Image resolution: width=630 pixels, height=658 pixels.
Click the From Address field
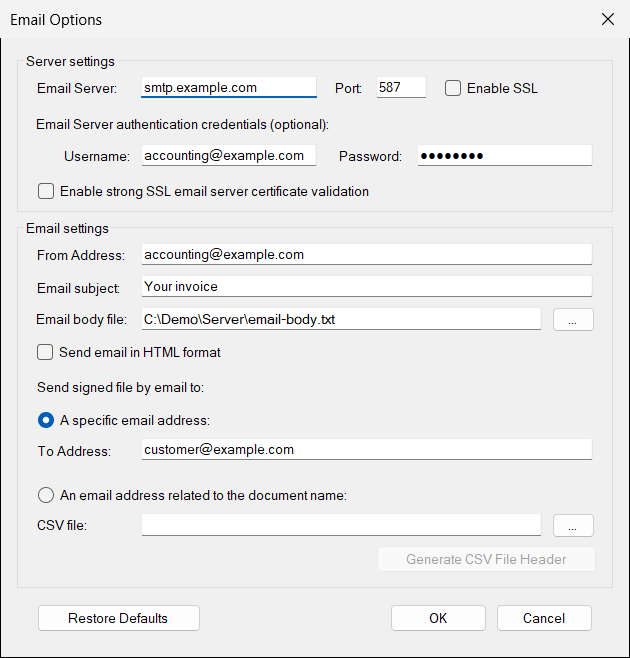click(367, 254)
